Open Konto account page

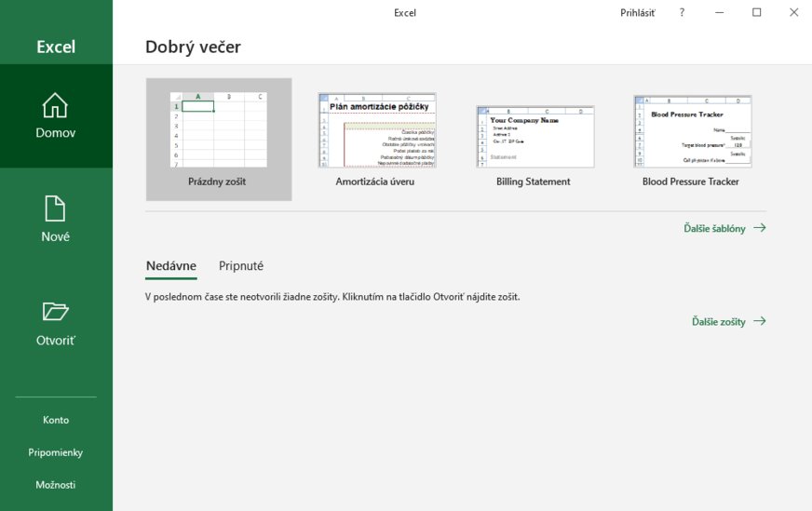pos(56,420)
